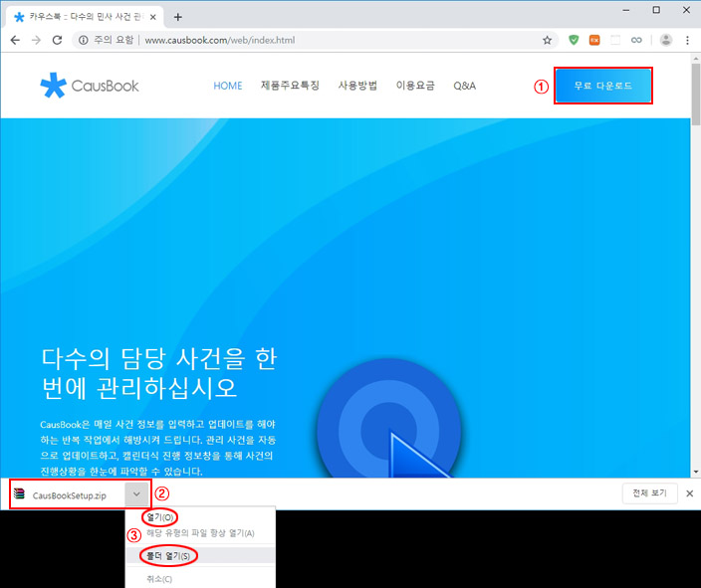Open the infinity symbol extension
Screen dimensions: 701x588
[x=636, y=40]
